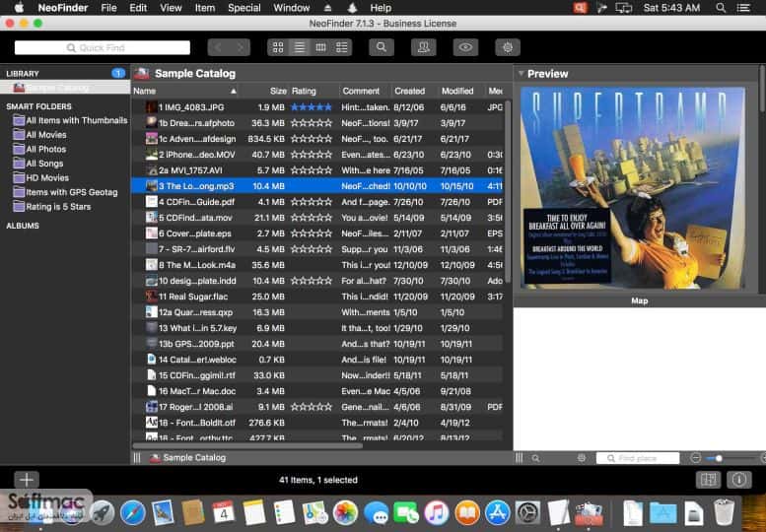
Task: Click the star rating of 1 IMG_4083.JPG
Action: 312,107
